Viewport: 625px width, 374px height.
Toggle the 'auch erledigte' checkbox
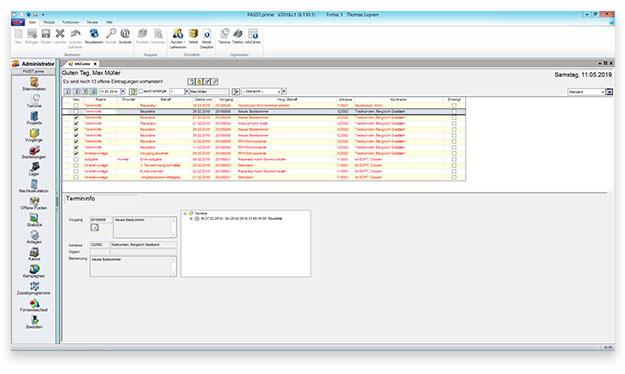coord(141,91)
